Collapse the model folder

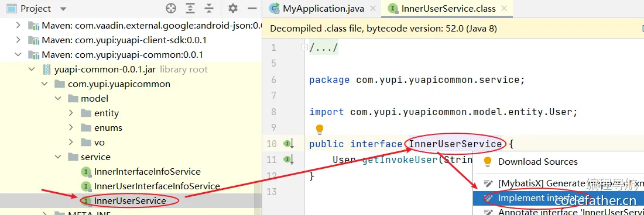[x=59, y=99]
